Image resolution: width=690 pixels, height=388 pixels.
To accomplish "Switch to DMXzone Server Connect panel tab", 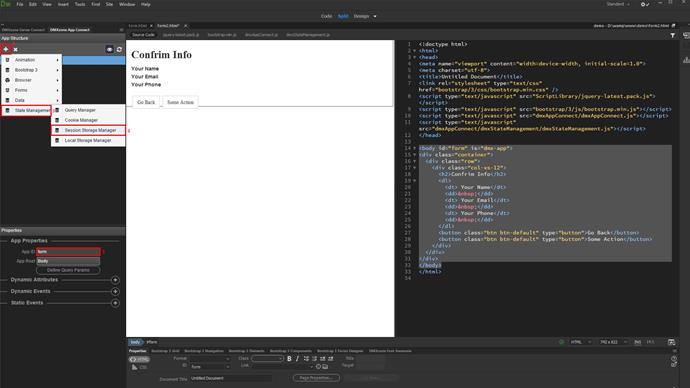I will (x=24, y=30).
